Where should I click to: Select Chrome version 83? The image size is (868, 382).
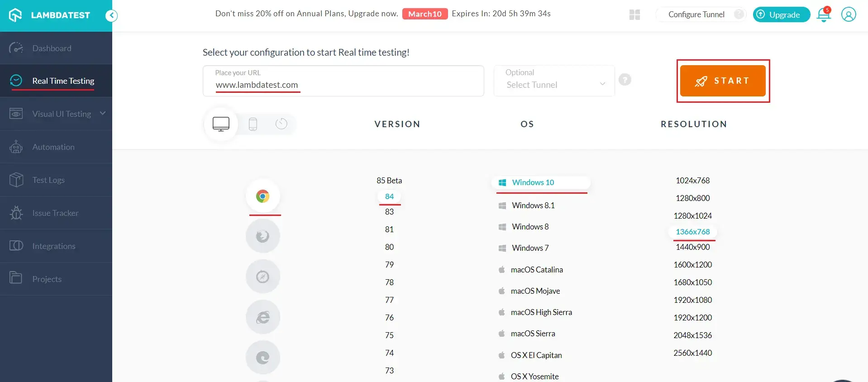pos(389,212)
